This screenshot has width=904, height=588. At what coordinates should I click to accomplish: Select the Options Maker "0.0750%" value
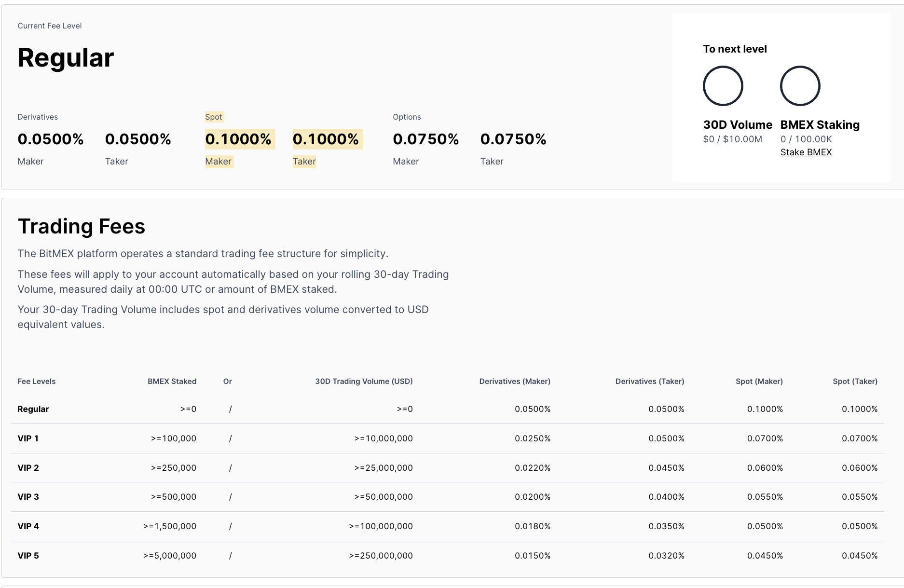426,139
